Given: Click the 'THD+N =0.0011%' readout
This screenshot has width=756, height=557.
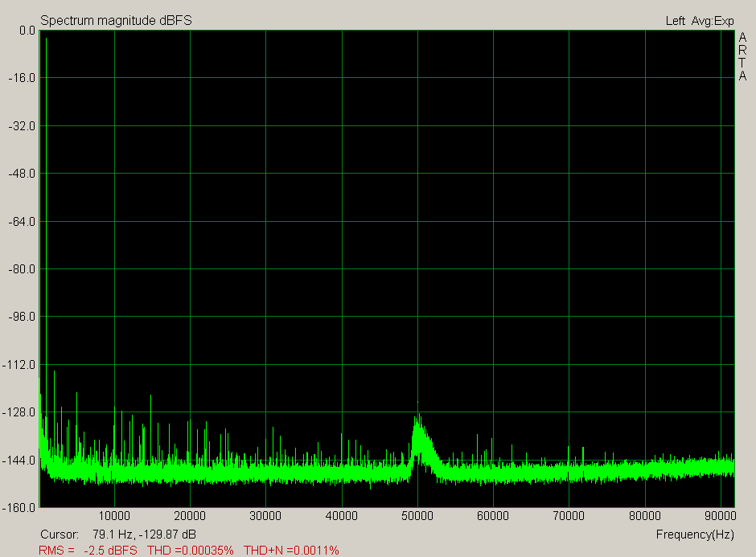Looking at the screenshot, I should 291,551.
